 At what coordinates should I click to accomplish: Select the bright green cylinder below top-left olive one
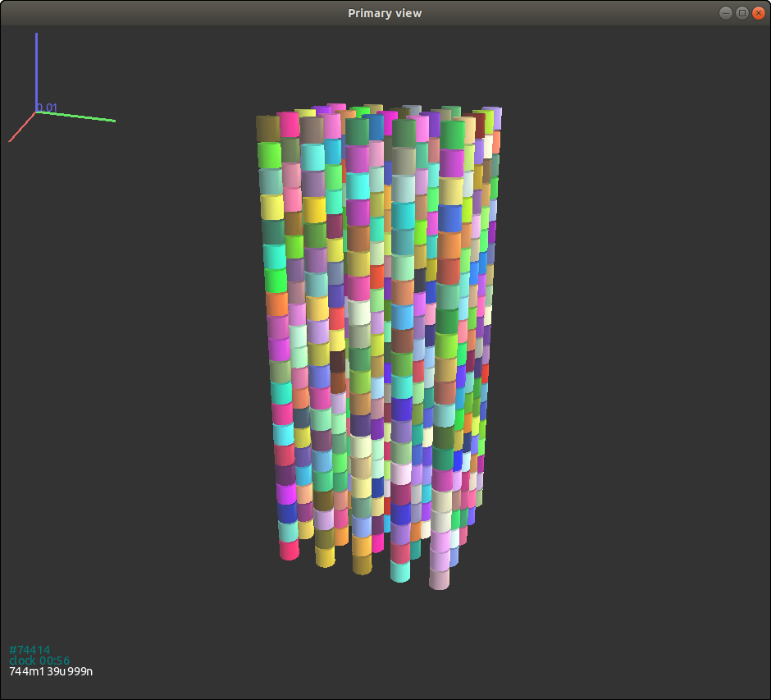point(269,155)
